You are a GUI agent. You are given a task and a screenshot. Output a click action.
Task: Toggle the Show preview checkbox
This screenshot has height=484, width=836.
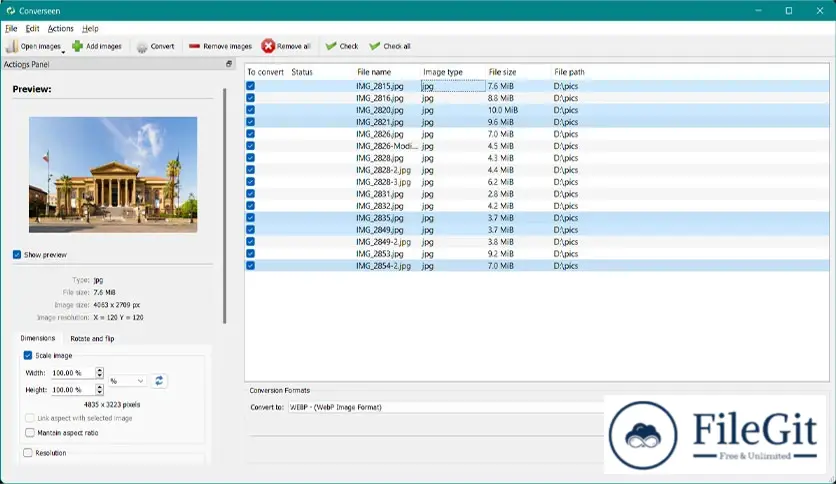tap(17, 255)
